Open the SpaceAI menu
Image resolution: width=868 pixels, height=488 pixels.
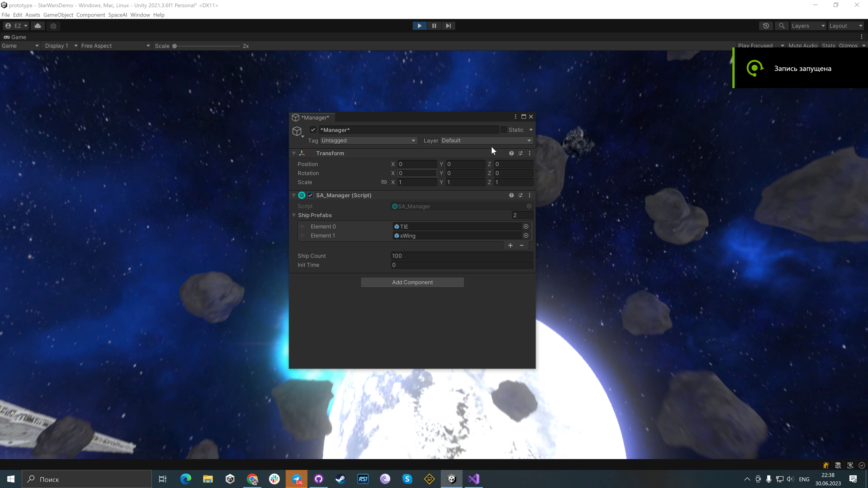[118, 15]
